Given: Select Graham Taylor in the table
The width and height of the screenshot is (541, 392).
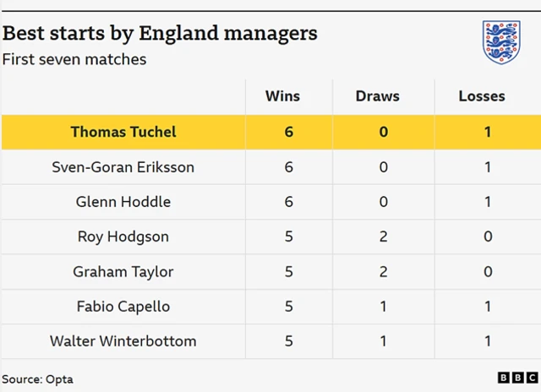Looking at the screenshot, I should click(x=123, y=272).
